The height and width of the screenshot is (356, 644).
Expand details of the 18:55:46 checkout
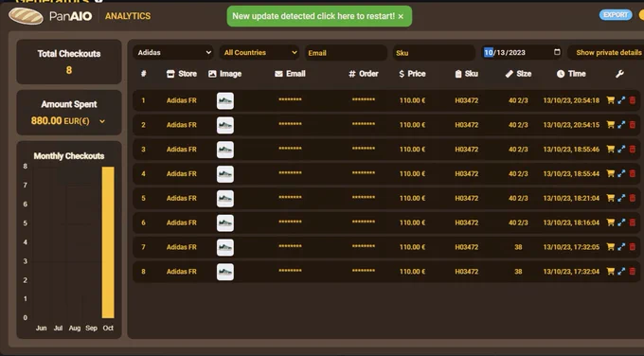click(621, 149)
